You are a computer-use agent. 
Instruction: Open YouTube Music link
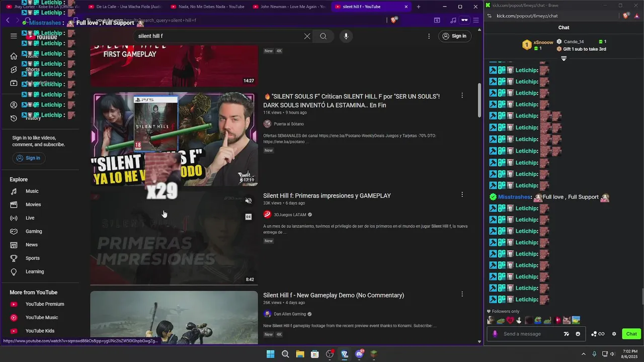(43, 317)
